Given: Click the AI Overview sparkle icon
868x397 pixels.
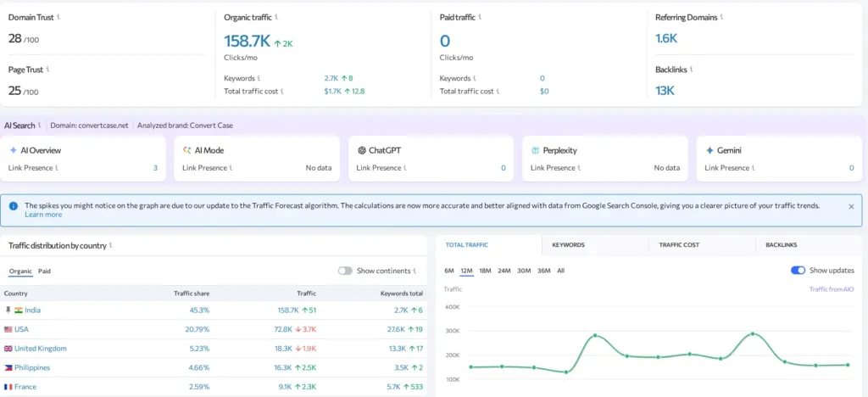Looking at the screenshot, I should (13, 150).
